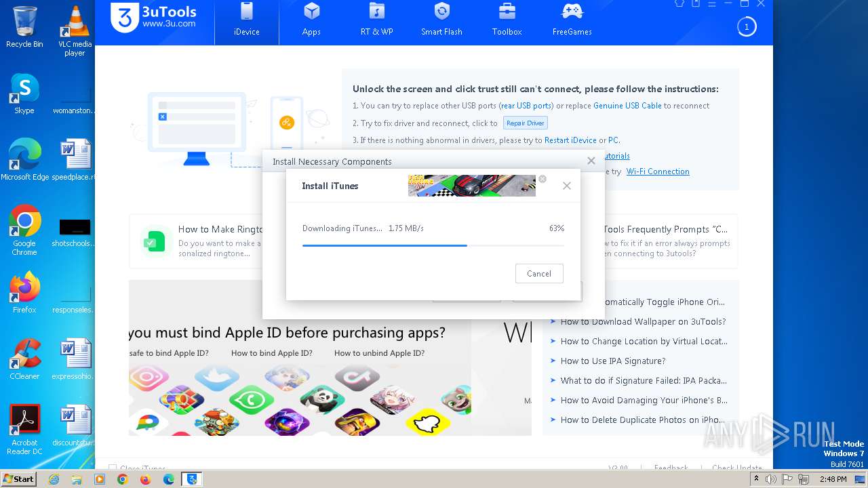
Task: Click the green ringtone article icon
Action: 154,241
